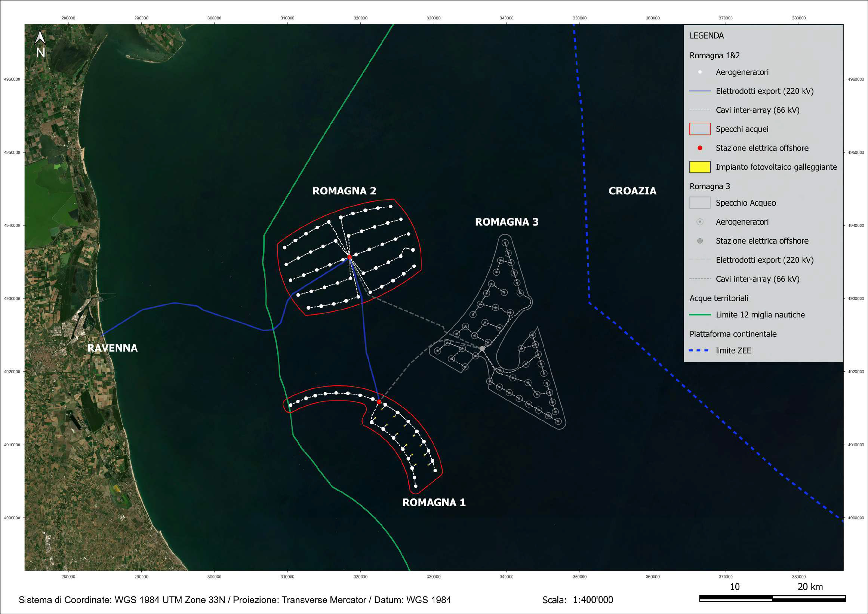Click the north arrow compass symbol
The width and height of the screenshot is (868, 614).
pyautogui.click(x=40, y=44)
